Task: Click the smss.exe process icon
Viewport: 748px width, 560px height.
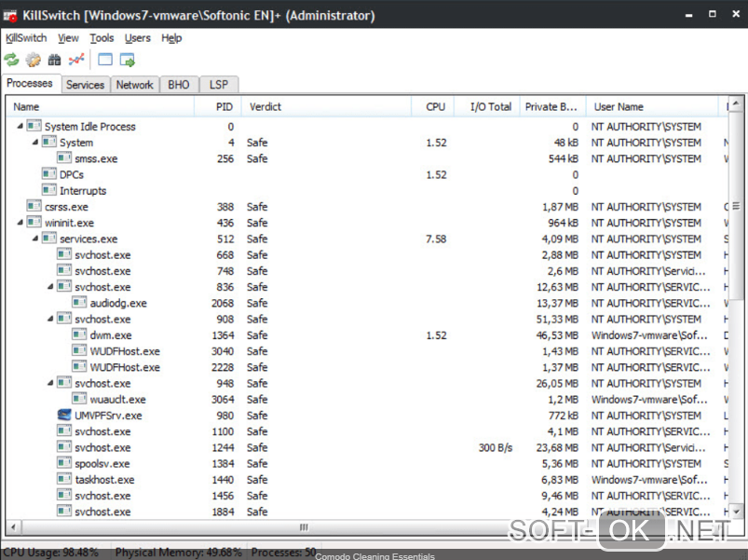Action: [x=64, y=157]
